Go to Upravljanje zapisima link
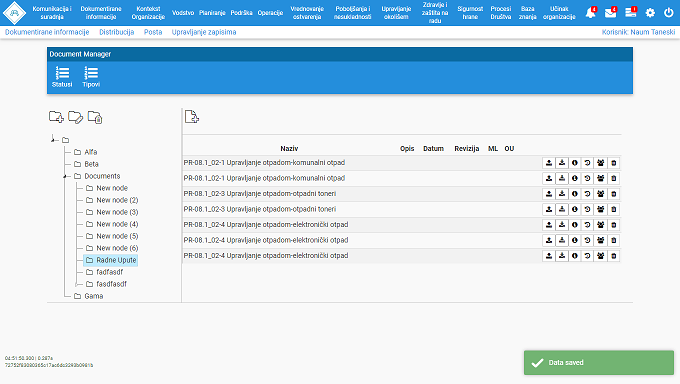Viewport: 680px width, 384px height. point(204,32)
